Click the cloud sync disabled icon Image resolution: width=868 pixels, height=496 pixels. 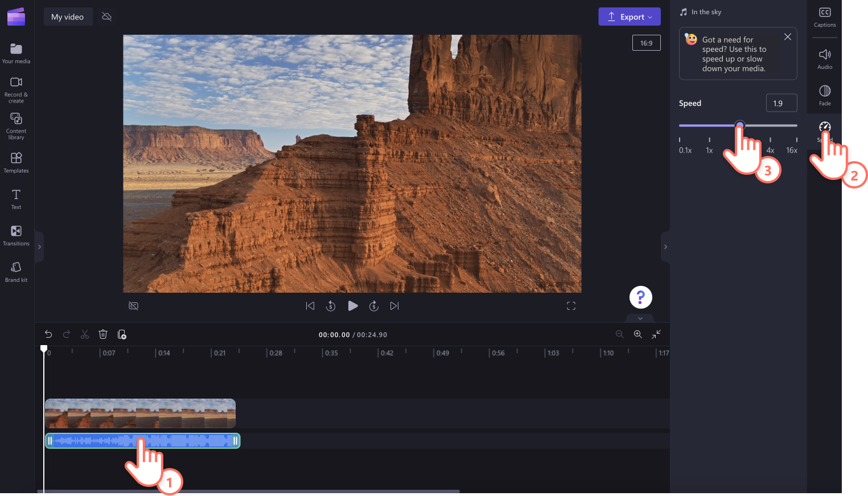[x=106, y=17]
